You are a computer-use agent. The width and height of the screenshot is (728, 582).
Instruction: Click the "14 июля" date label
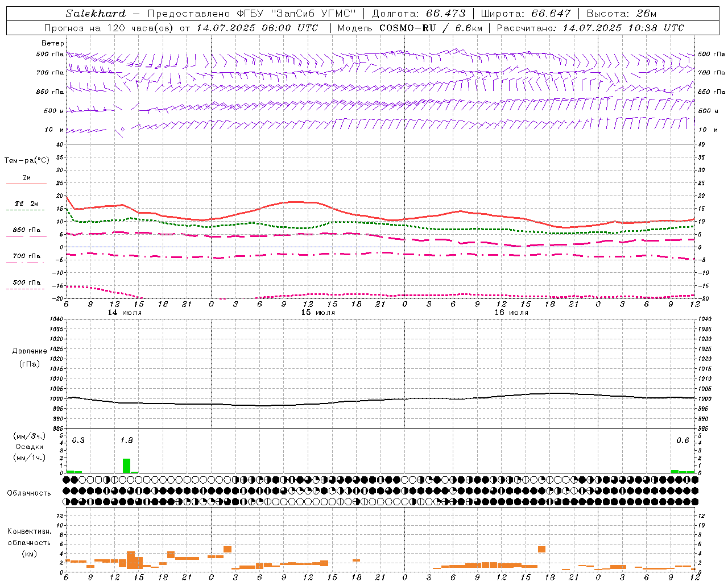coord(125,313)
